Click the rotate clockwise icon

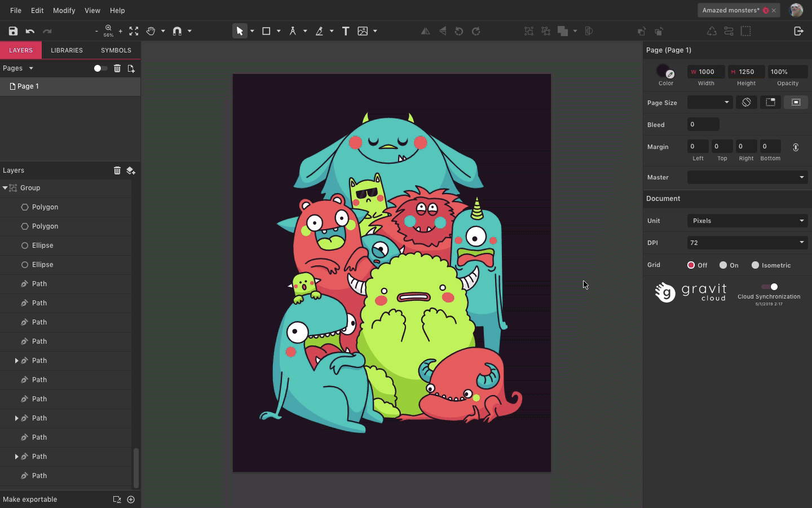476,31
